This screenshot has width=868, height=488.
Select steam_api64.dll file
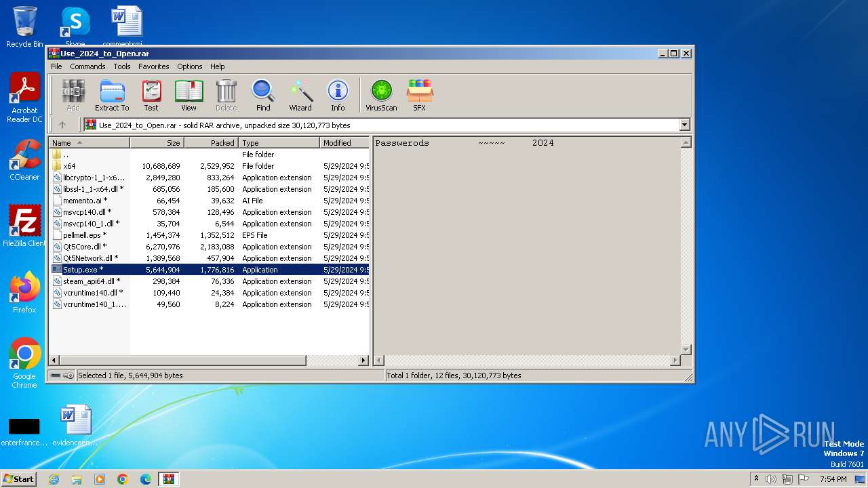(x=210, y=281)
